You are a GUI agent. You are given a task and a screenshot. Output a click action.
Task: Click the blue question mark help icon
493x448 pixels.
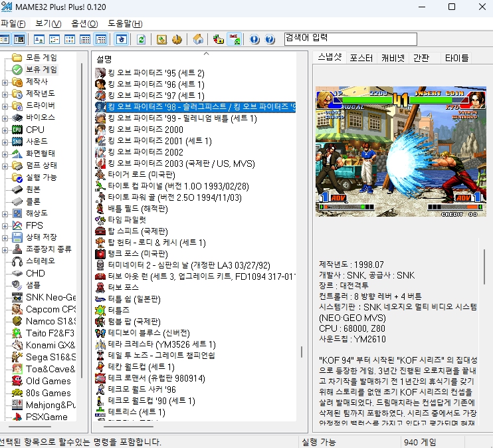click(x=270, y=39)
